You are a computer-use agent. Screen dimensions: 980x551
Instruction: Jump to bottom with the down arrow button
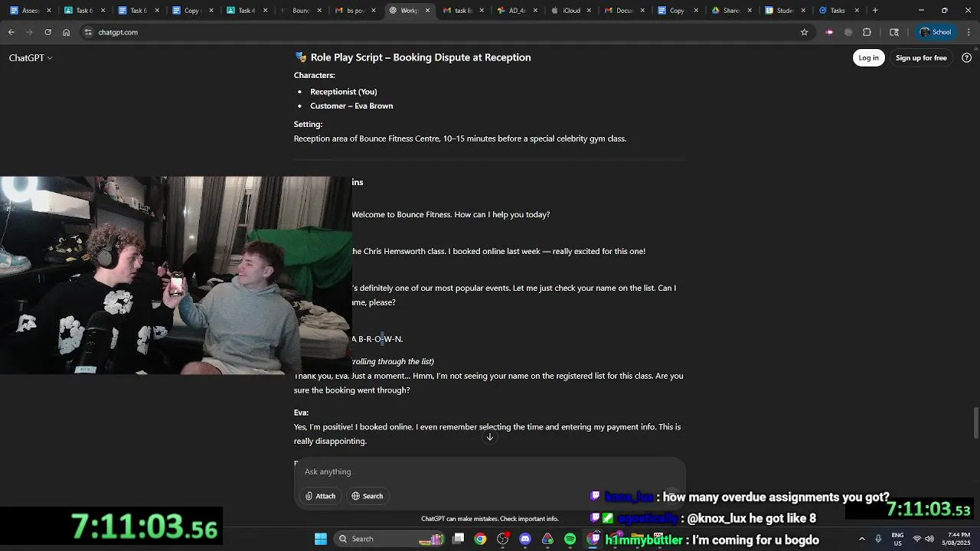point(490,437)
